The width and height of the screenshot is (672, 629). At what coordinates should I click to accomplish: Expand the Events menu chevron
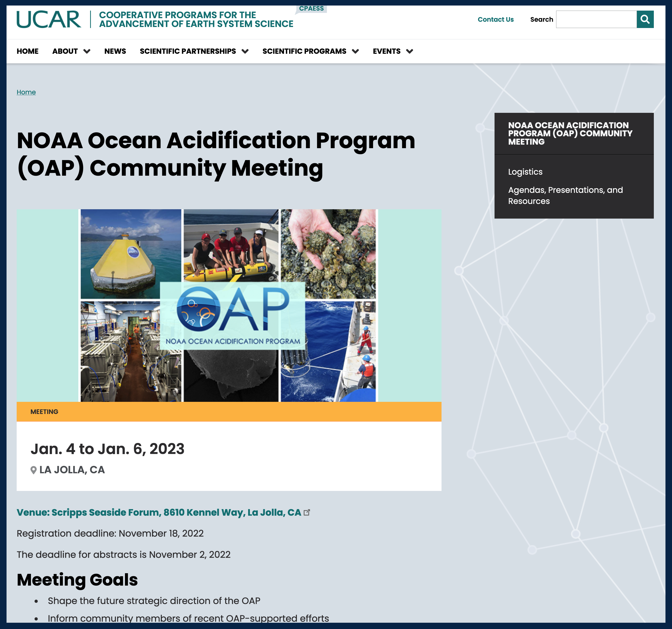[409, 51]
